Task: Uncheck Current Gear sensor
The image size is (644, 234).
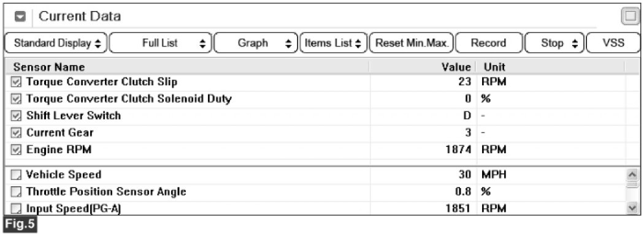Action: (x=16, y=133)
